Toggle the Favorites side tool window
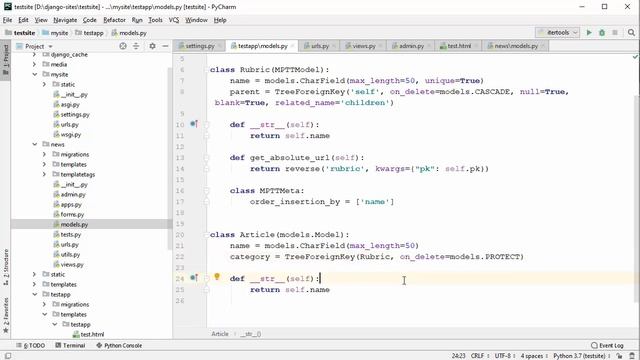 coord(5,315)
